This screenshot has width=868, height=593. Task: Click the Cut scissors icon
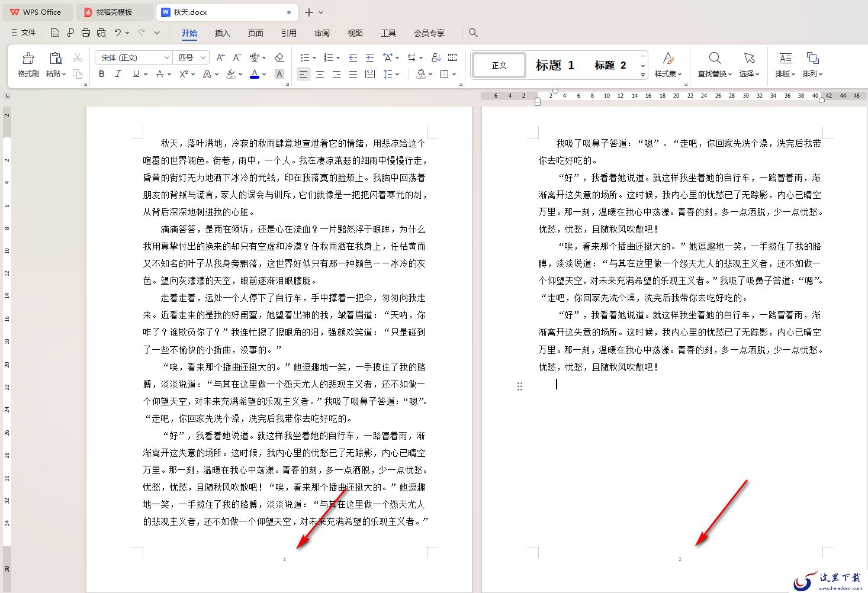point(78,57)
